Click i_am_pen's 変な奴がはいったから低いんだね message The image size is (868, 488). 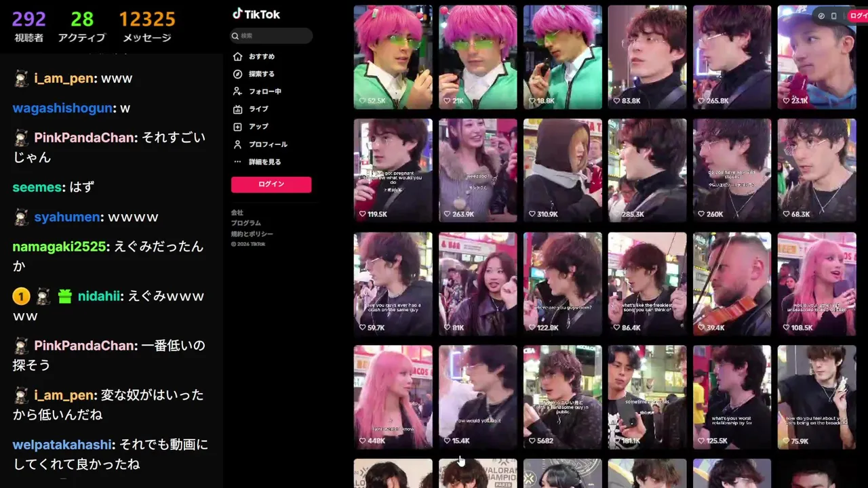coord(108,405)
